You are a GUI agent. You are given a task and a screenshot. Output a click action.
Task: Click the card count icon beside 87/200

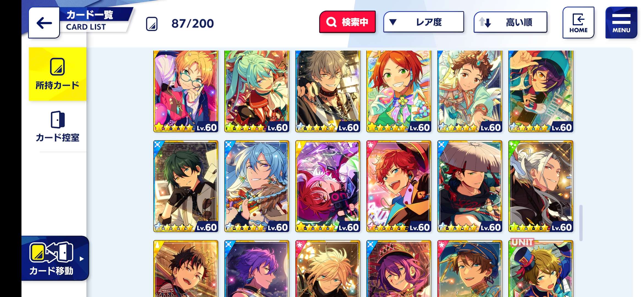coord(152,24)
